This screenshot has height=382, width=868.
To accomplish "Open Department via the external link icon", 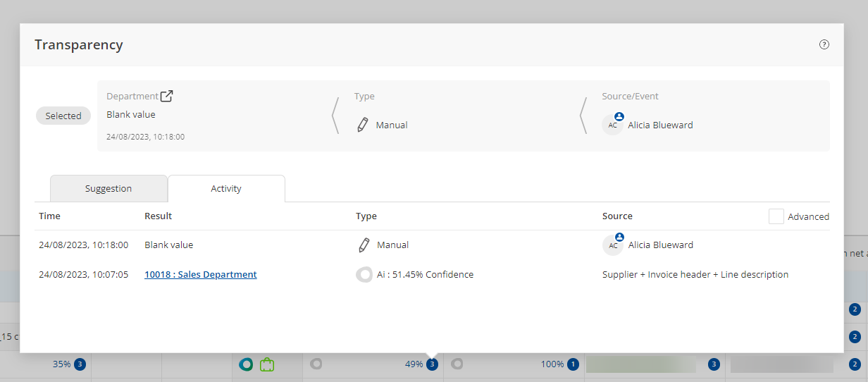I will click(x=167, y=96).
